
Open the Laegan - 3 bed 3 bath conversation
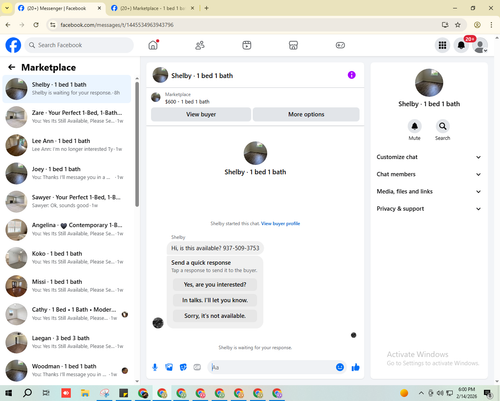click(x=67, y=342)
